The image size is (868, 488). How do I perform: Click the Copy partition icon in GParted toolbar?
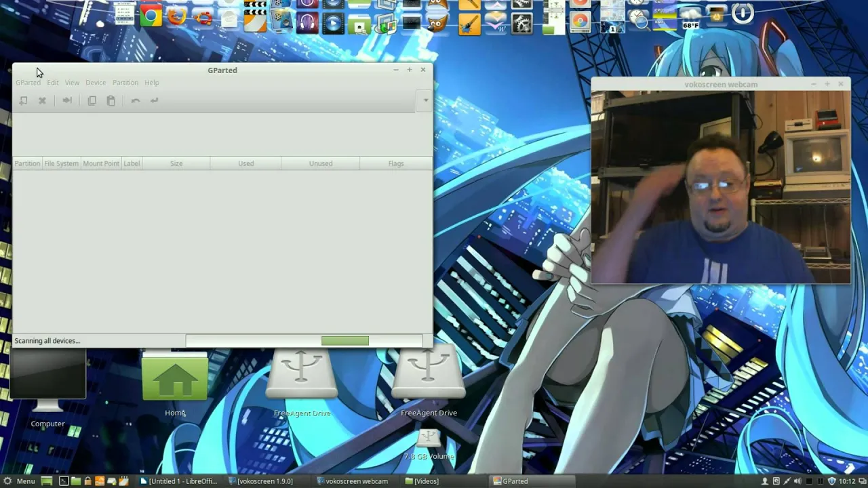point(92,100)
